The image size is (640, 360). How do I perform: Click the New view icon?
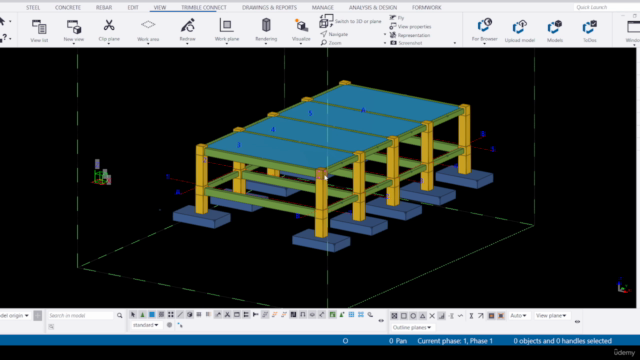click(74, 31)
